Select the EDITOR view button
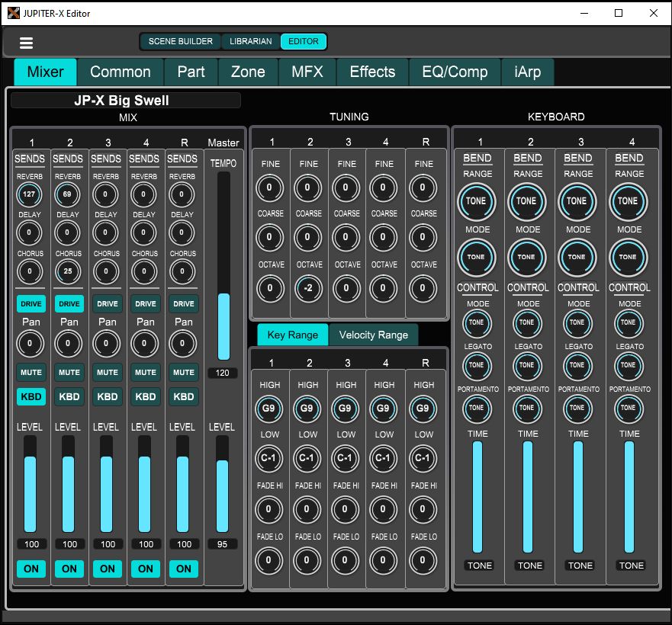Image resolution: width=672 pixels, height=625 pixels. pos(304,42)
